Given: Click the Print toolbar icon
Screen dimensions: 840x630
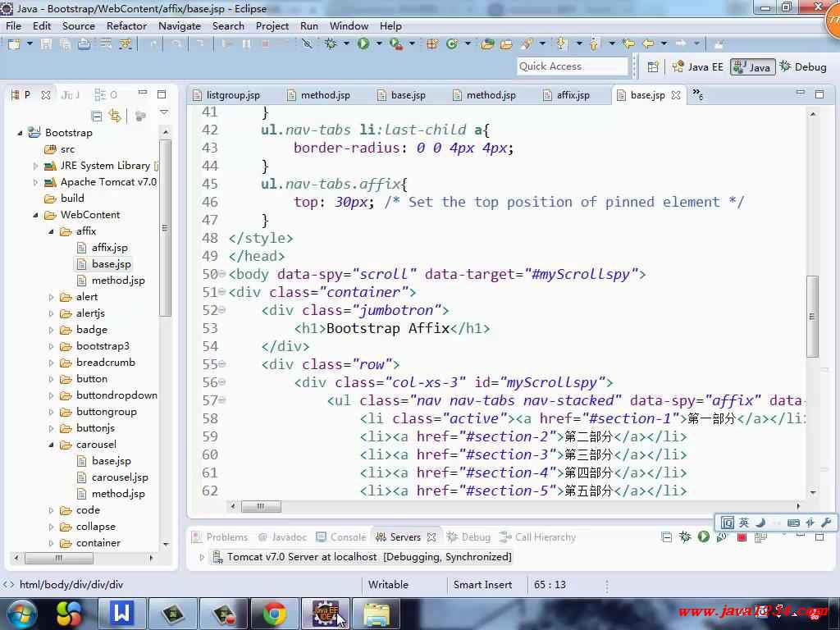Looking at the screenshot, I should [84, 44].
